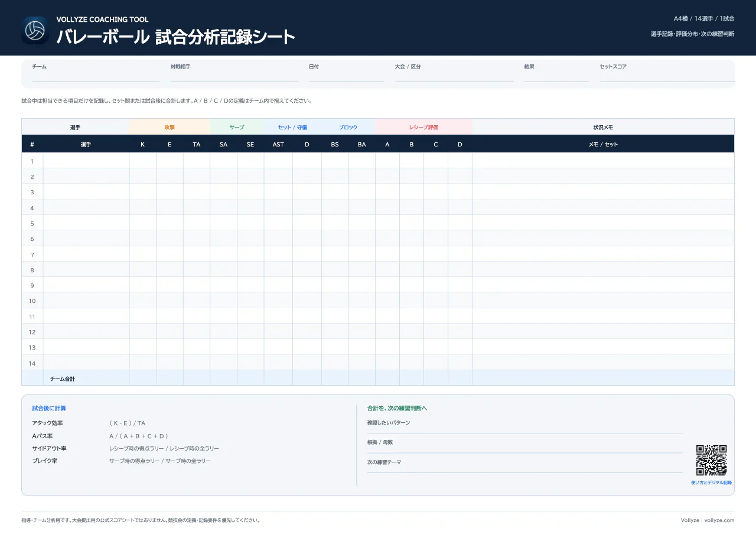
Task: Click the SE column header
Action: click(250, 144)
